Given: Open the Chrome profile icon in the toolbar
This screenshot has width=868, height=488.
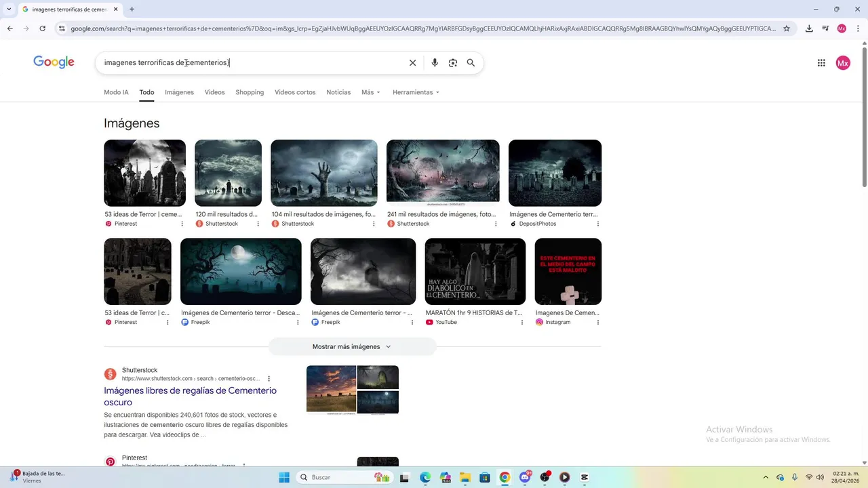Looking at the screenshot, I should tap(842, 28).
